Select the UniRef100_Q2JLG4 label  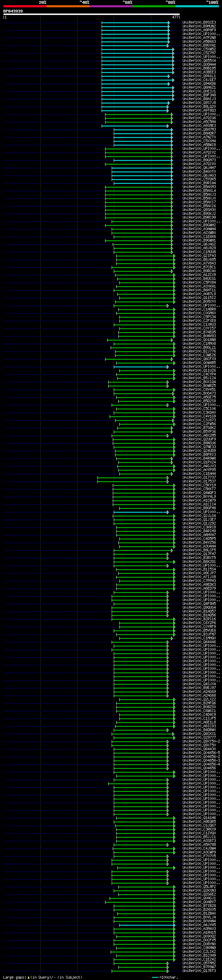tap(199, 516)
